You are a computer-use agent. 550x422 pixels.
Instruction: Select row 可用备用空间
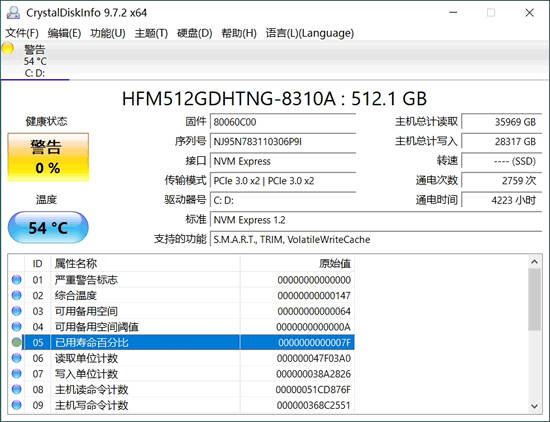[x=182, y=311]
